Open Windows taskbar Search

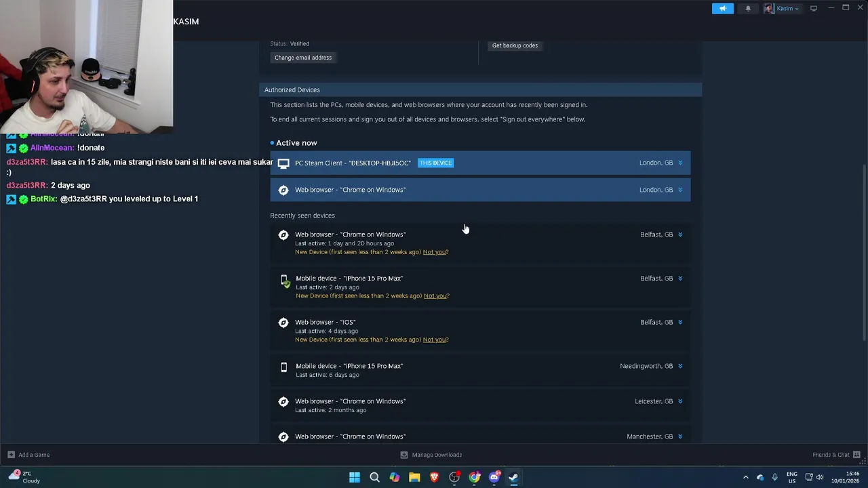click(x=374, y=477)
